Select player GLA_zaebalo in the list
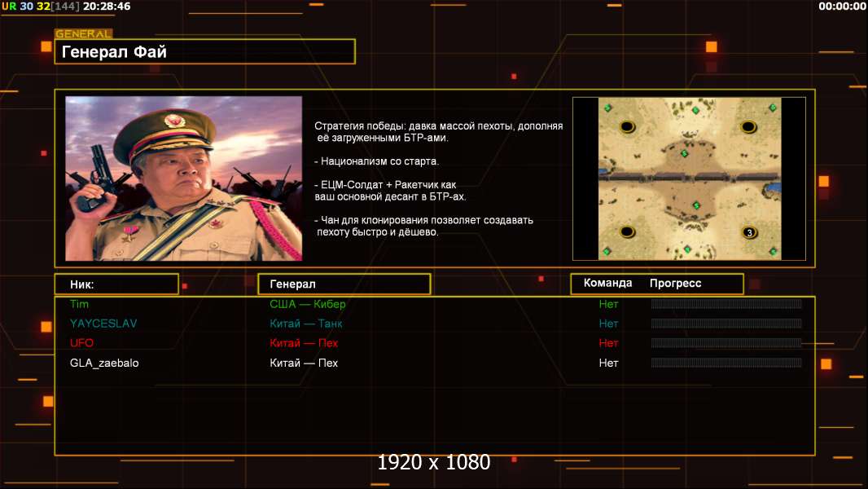Screen dimensions: 868x489 click(x=104, y=363)
